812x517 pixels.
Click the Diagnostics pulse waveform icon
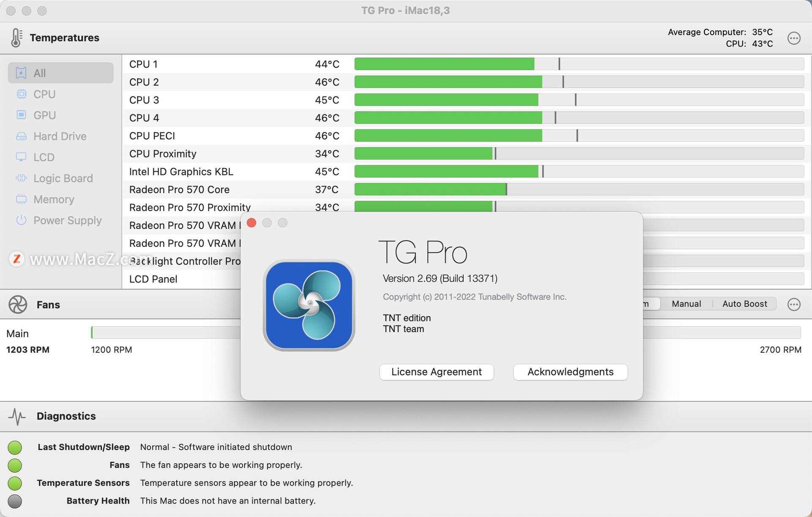tap(17, 416)
